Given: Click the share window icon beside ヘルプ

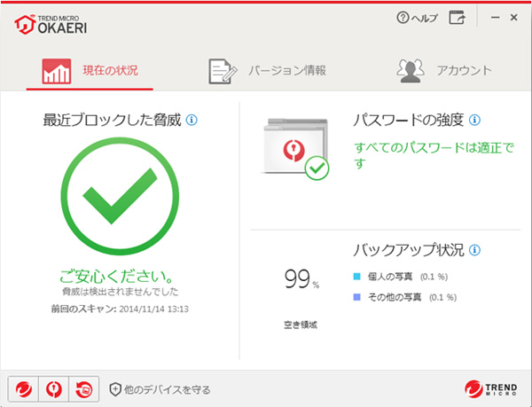Looking at the screenshot, I should point(457,17).
